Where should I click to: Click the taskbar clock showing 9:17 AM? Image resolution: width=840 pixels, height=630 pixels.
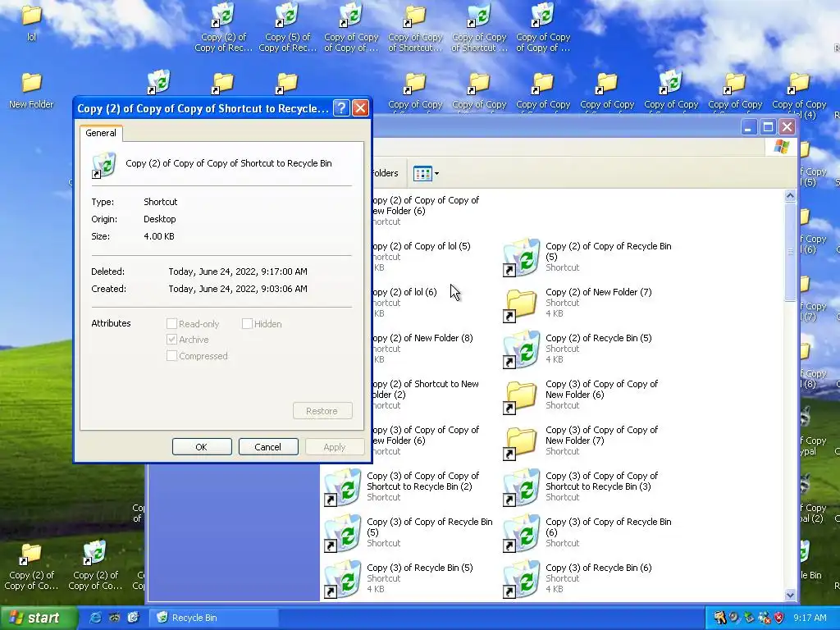click(x=810, y=618)
